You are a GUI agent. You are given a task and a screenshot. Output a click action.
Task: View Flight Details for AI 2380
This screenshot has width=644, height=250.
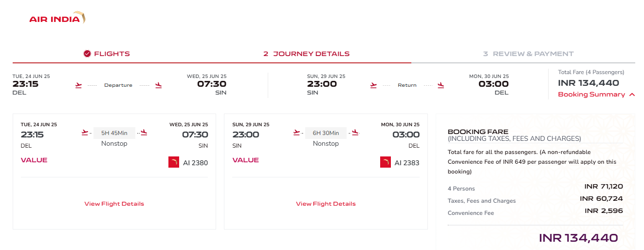coord(114,204)
